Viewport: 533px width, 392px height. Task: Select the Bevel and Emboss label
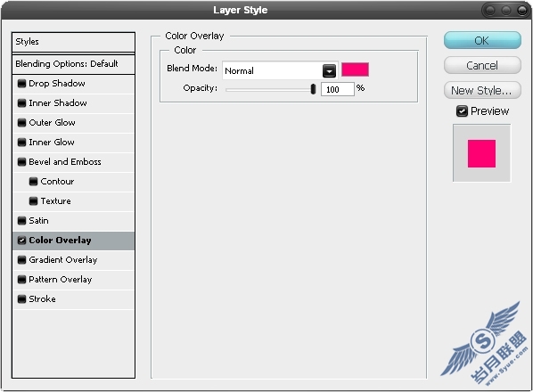tap(65, 162)
